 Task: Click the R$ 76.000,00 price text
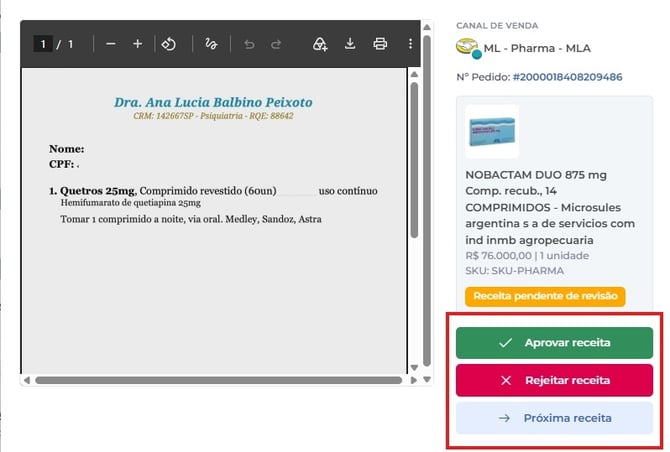pyautogui.click(x=498, y=255)
